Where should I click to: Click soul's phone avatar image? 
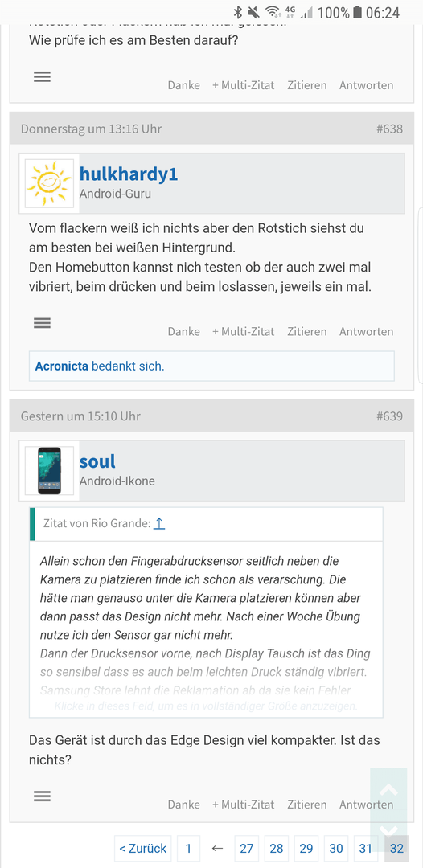(x=49, y=470)
